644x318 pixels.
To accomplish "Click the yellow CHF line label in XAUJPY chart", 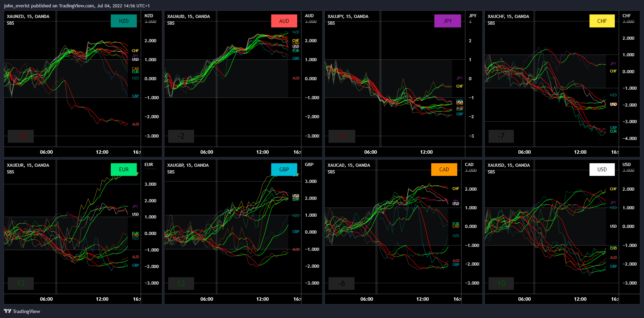I will pos(460,87).
